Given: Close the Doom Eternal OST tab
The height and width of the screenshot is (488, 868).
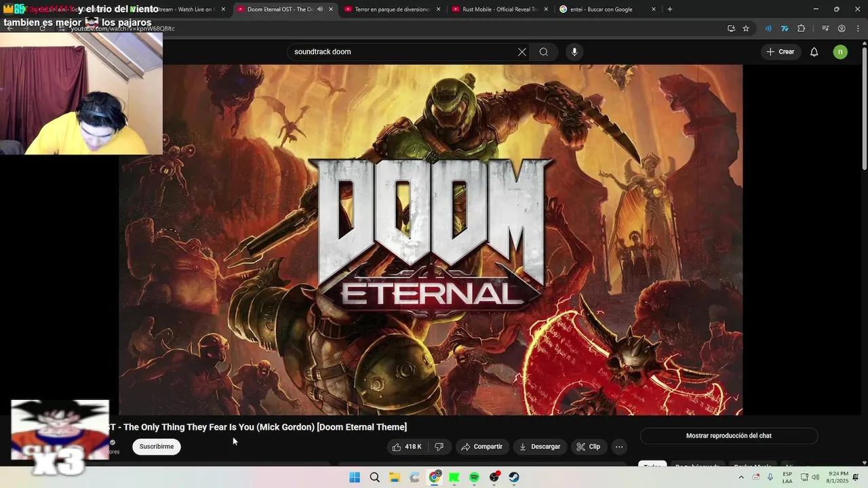Looking at the screenshot, I should [x=331, y=9].
